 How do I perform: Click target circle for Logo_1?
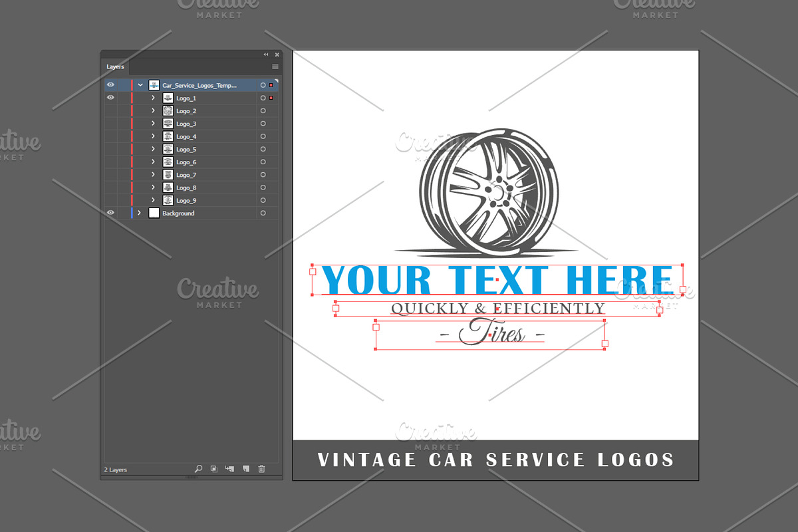pyautogui.click(x=263, y=98)
